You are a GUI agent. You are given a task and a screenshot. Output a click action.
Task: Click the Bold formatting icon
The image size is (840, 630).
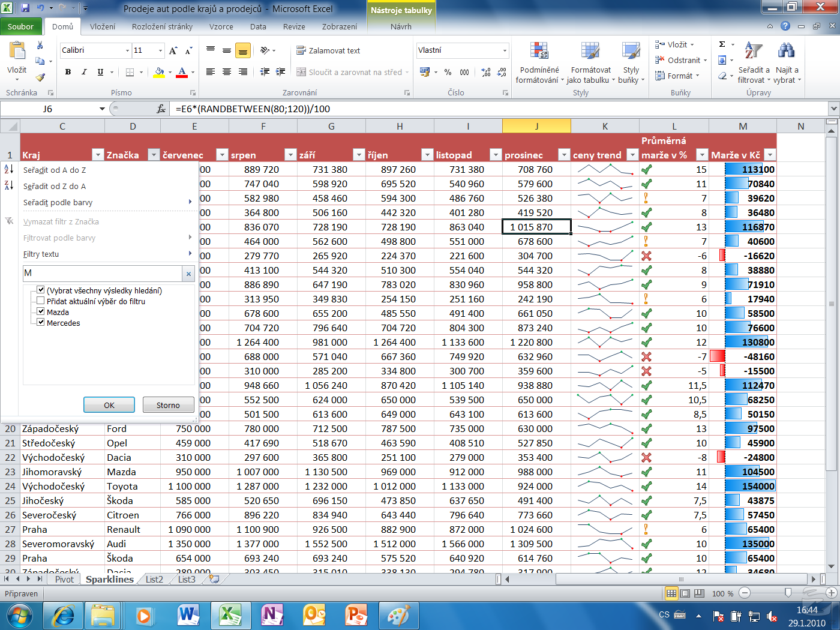(x=68, y=72)
